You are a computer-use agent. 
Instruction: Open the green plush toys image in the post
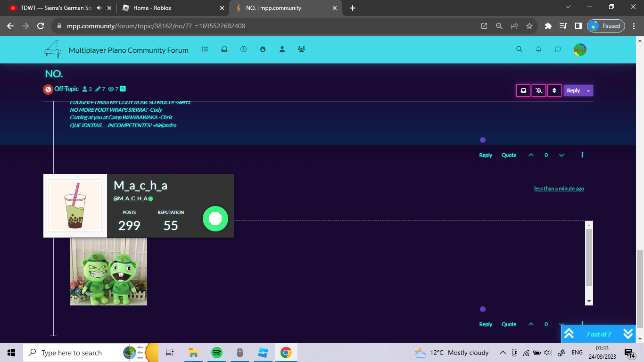point(108,271)
